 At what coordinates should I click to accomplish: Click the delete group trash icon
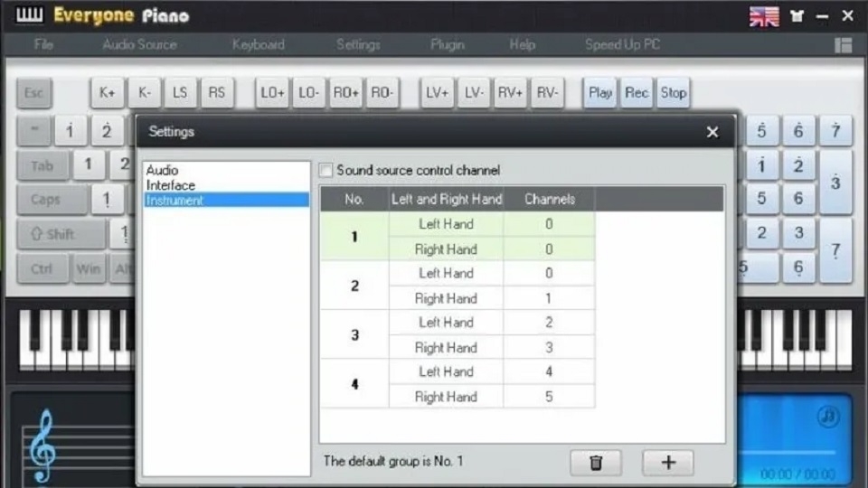(x=596, y=463)
